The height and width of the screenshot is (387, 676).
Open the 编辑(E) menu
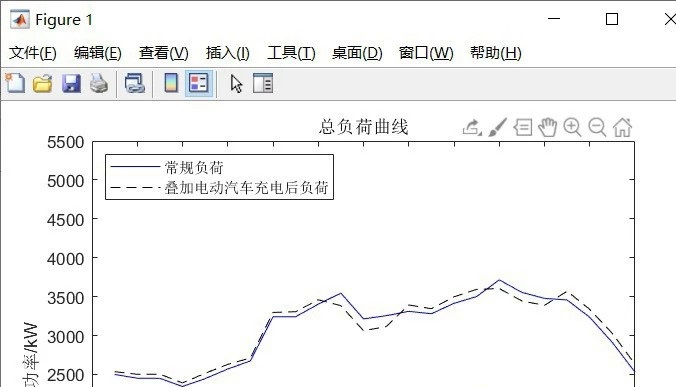(x=98, y=53)
